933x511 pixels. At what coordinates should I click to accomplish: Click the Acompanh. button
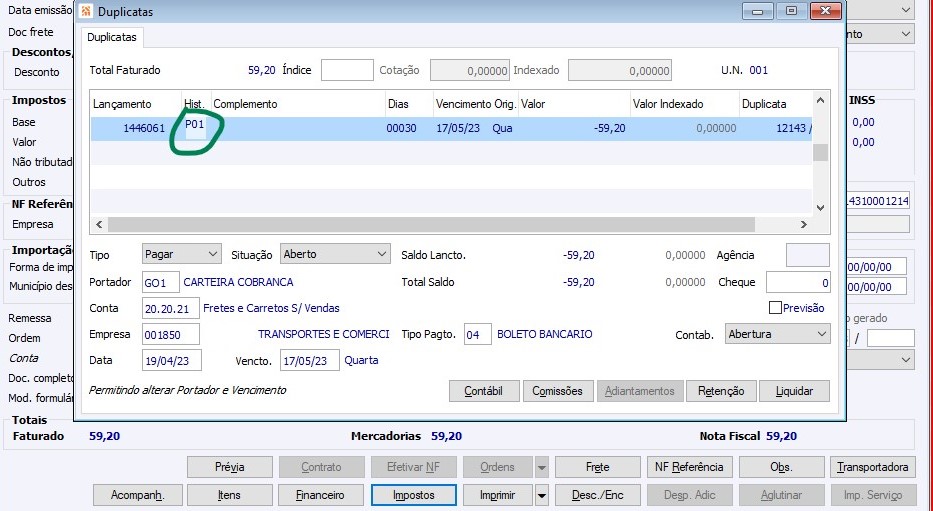click(x=138, y=495)
